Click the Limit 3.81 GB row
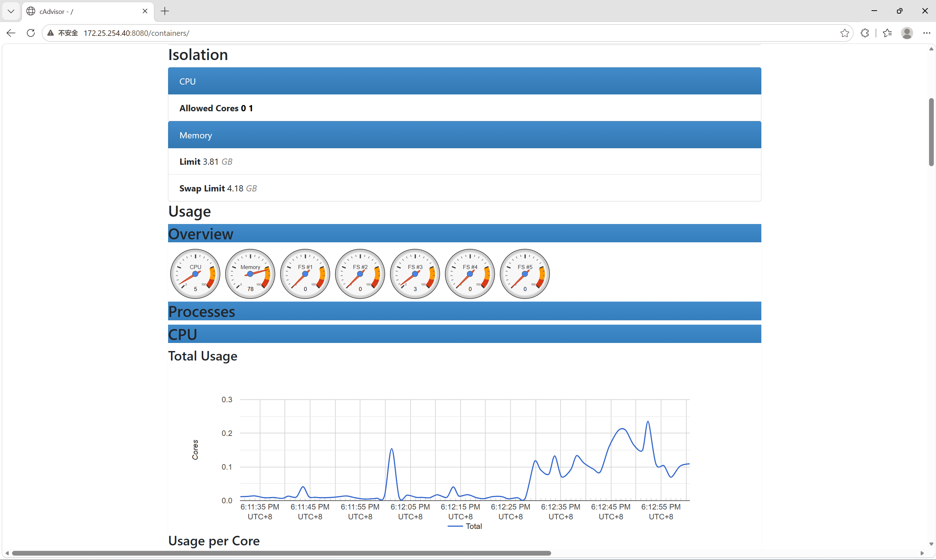 tap(464, 161)
